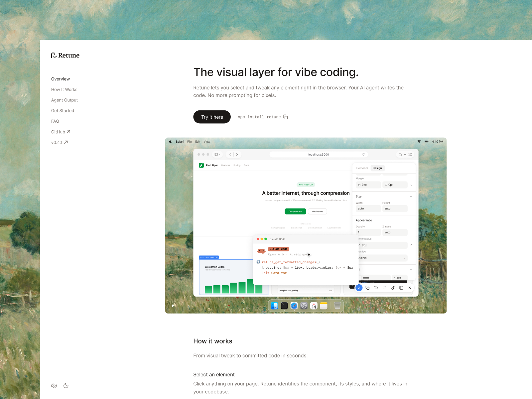Click the ffffff fill color hex field
Viewport: 532px width, 399px height.
(x=376, y=278)
